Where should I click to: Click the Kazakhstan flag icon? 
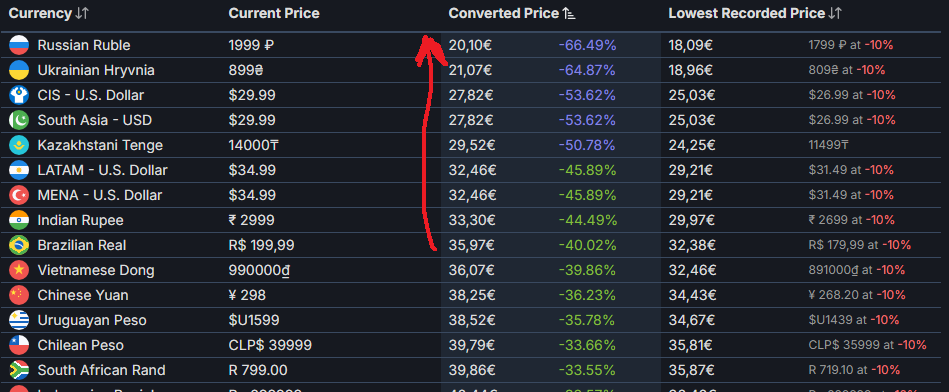click(x=19, y=145)
